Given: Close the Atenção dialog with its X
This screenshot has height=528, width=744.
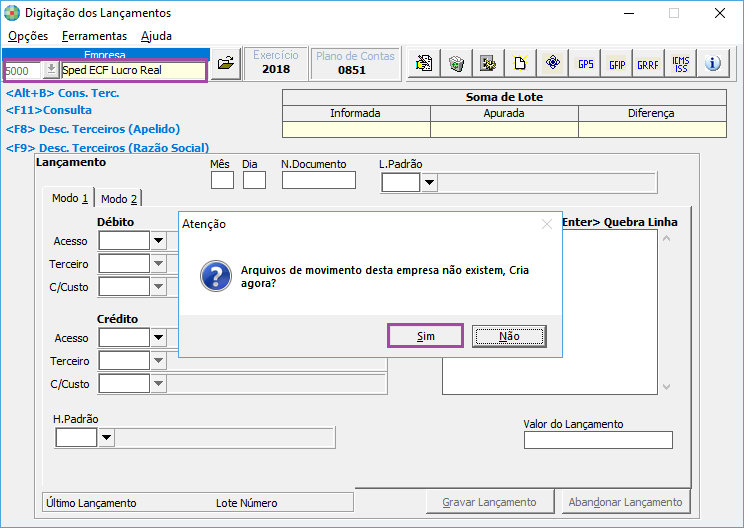Looking at the screenshot, I should (x=547, y=224).
